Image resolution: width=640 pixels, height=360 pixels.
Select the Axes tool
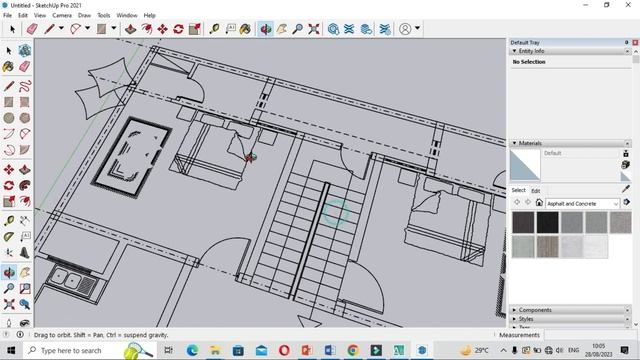(9, 253)
